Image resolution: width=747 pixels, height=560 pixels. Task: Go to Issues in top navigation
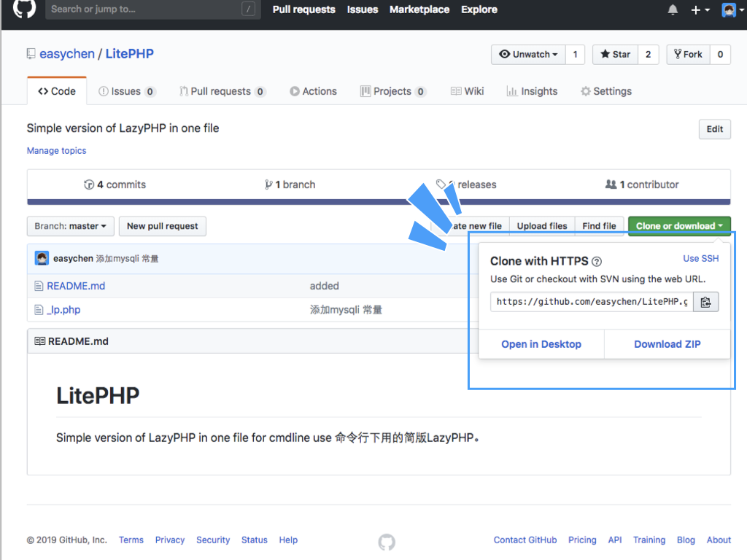[x=362, y=9]
